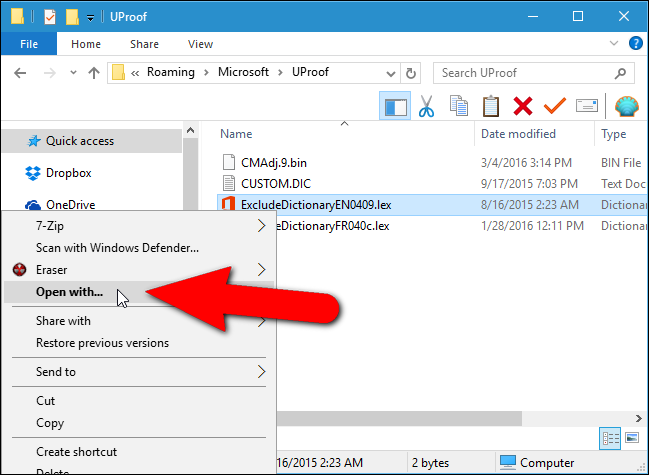Open Customize Quick Access Toolbar dropdown

[90, 17]
